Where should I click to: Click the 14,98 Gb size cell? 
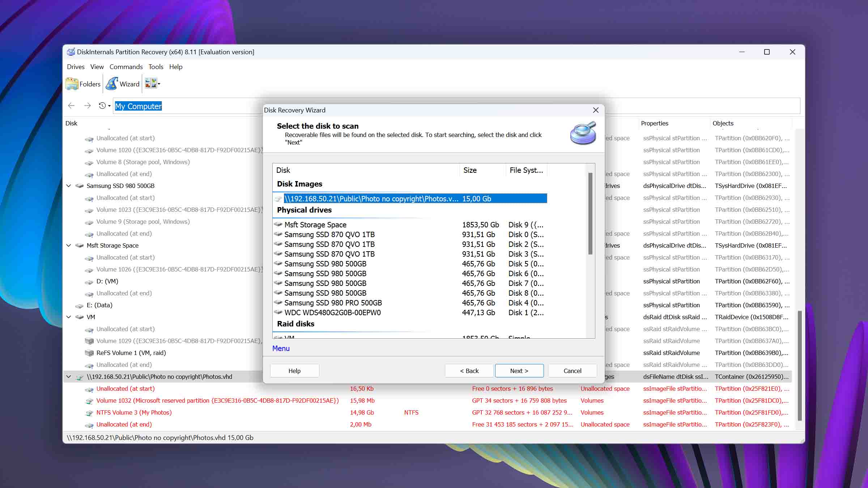coord(362,412)
